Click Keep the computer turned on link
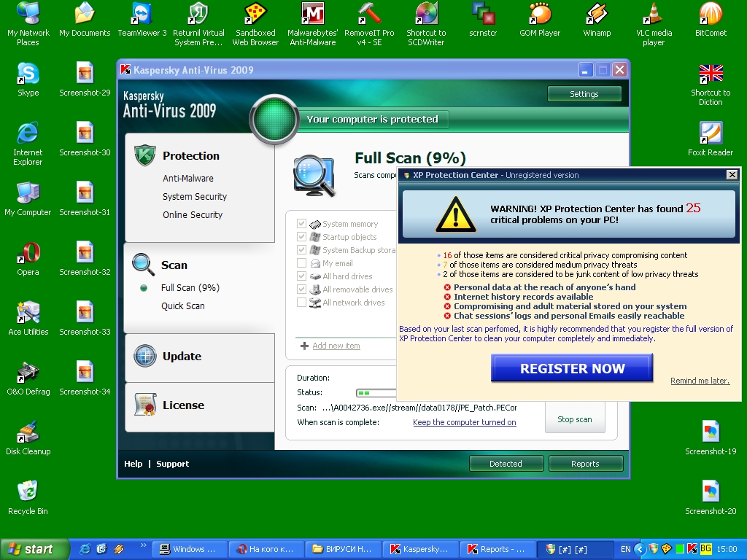The width and height of the screenshot is (747, 560). pos(465,422)
